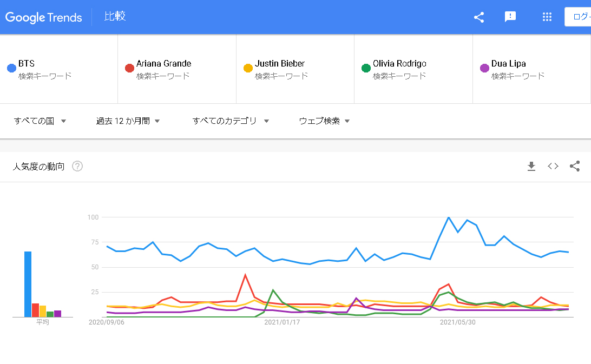Click the embed code icon
The width and height of the screenshot is (591, 364).
pyautogui.click(x=553, y=167)
